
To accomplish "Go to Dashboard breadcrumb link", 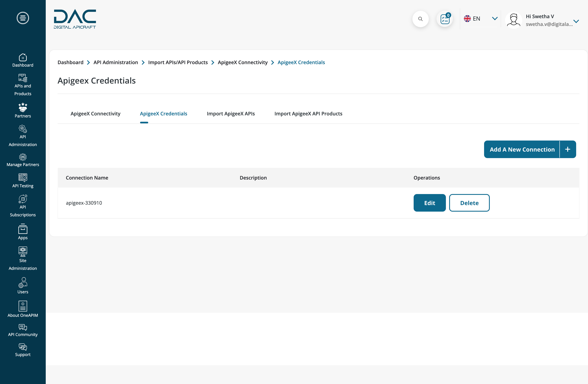I will (70, 62).
